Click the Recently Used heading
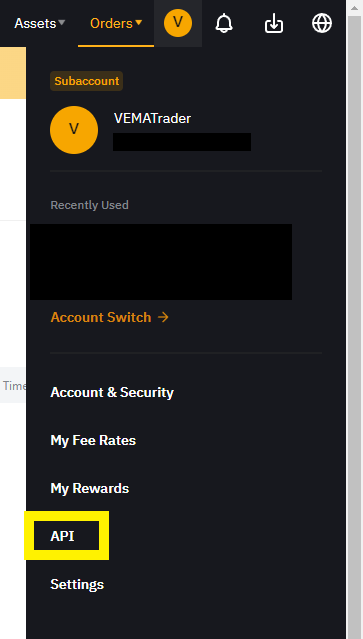 89,205
